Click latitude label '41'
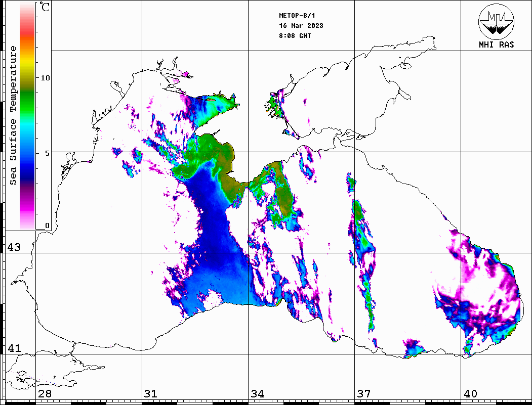532x405 pixels. pyautogui.click(x=14, y=348)
